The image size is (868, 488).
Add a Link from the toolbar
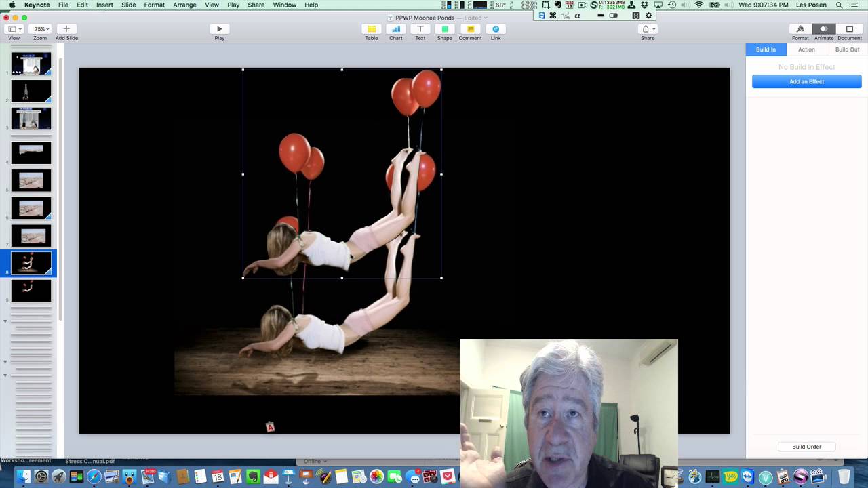click(x=496, y=29)
